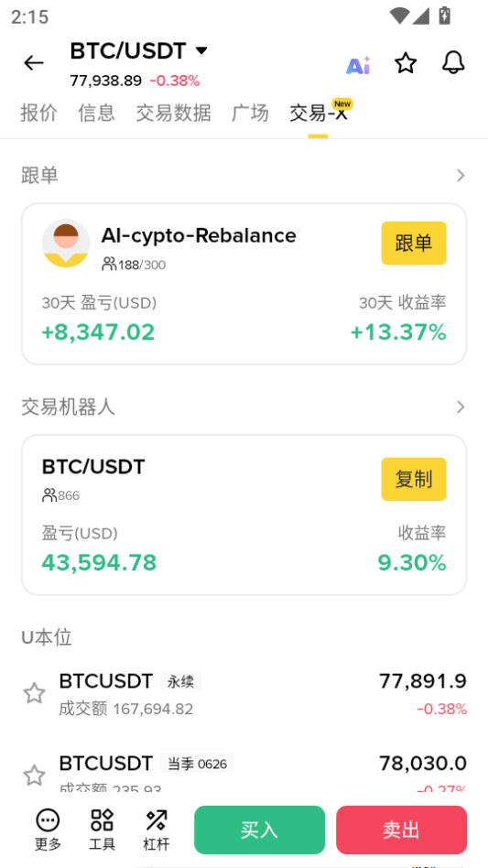Viewport: 488px width, 868px height.
Task: Open the 广场 tab
Action: [250, 113]
